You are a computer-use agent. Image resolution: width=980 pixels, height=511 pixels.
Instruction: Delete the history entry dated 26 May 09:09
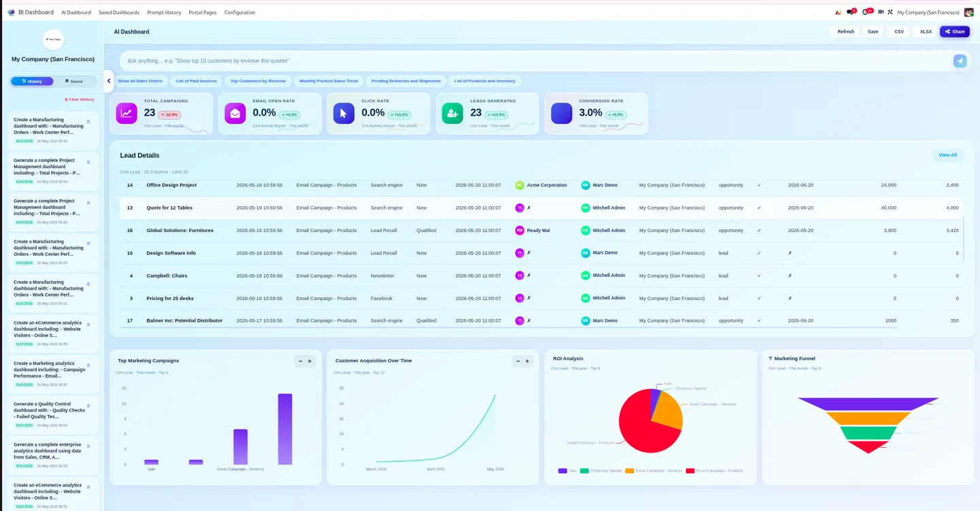coord(88,163)
